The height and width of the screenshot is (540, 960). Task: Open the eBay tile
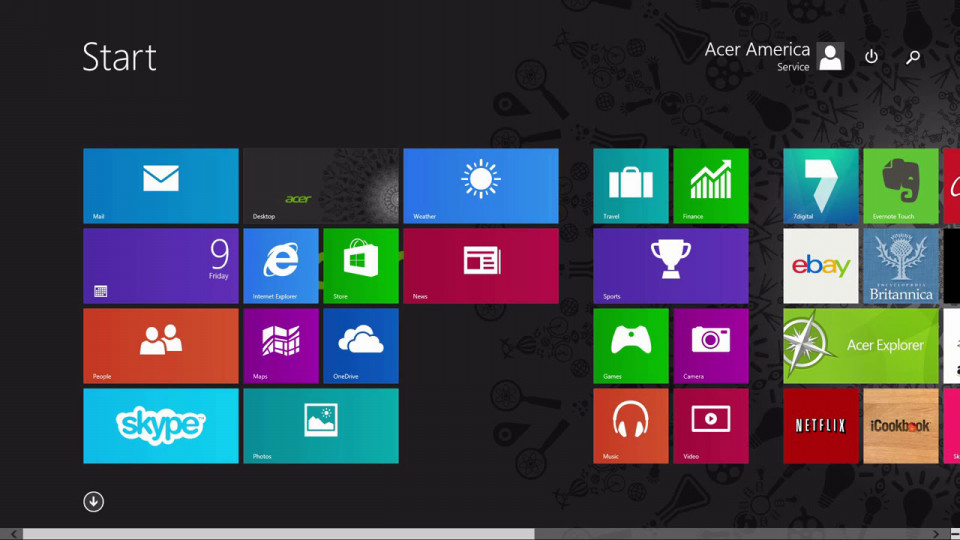(821, 266)
